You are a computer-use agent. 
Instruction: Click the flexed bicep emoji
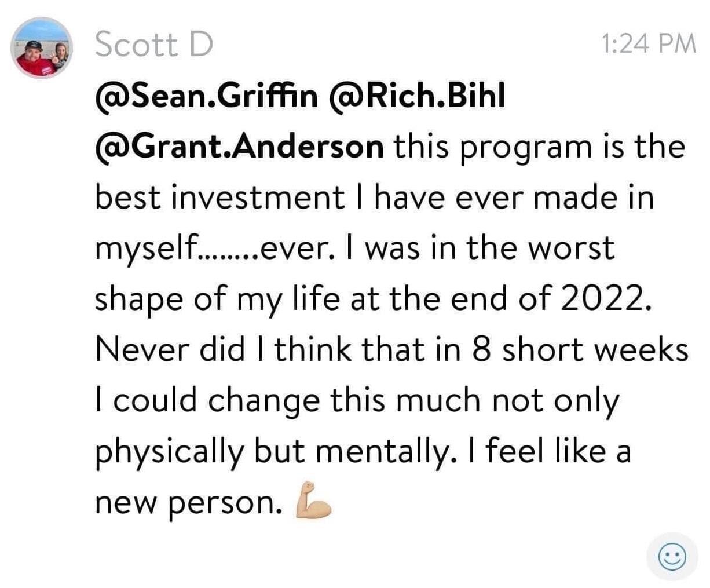click(313, 500)
